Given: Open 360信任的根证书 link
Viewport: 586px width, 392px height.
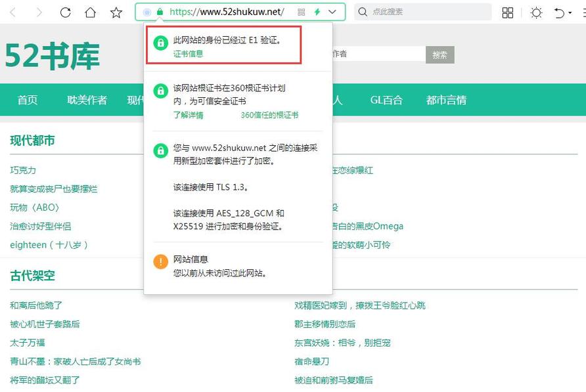Looking at the screenshot, I should pyautogui.click(x=269, y=115).
